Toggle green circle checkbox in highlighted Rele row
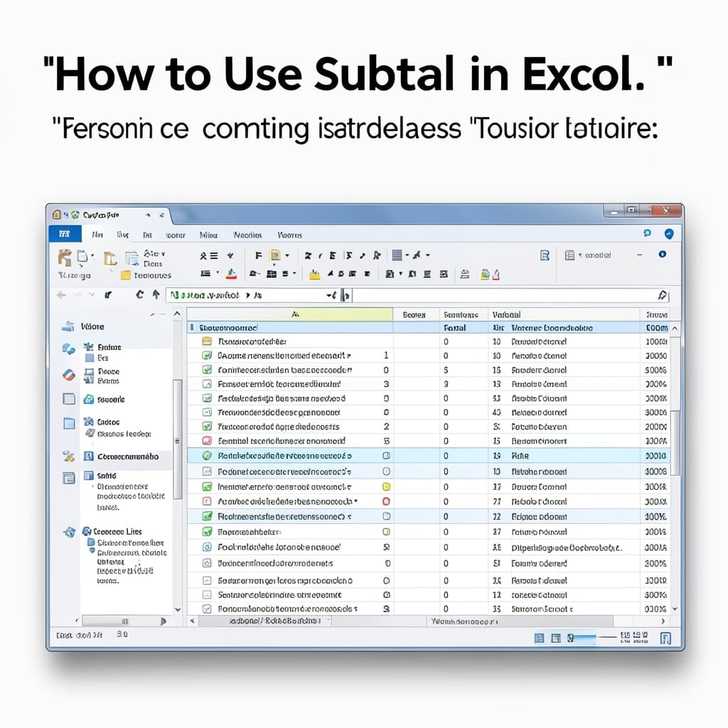Screen dimensions: 728x728 tap(207, 456)
